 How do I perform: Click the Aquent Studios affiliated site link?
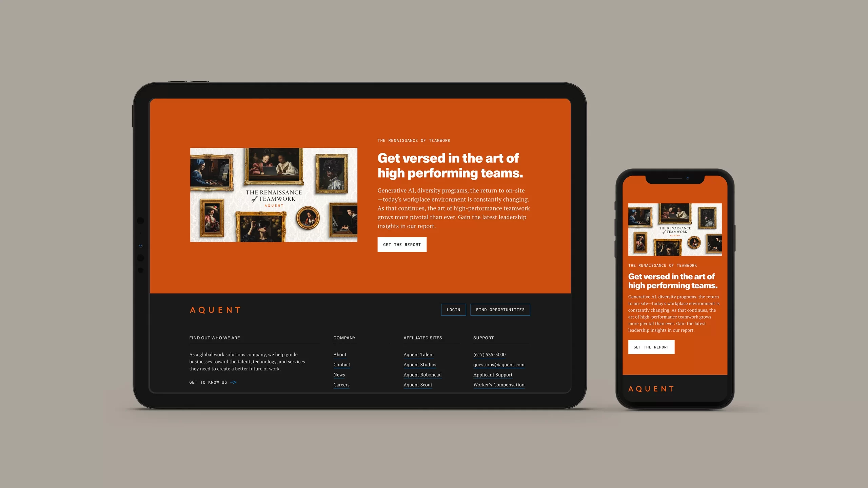pyautogui.click(x=419, y=364)
